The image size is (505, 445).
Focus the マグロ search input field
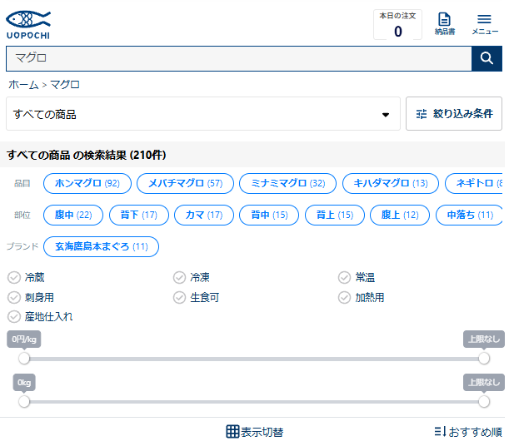[239, 59]
